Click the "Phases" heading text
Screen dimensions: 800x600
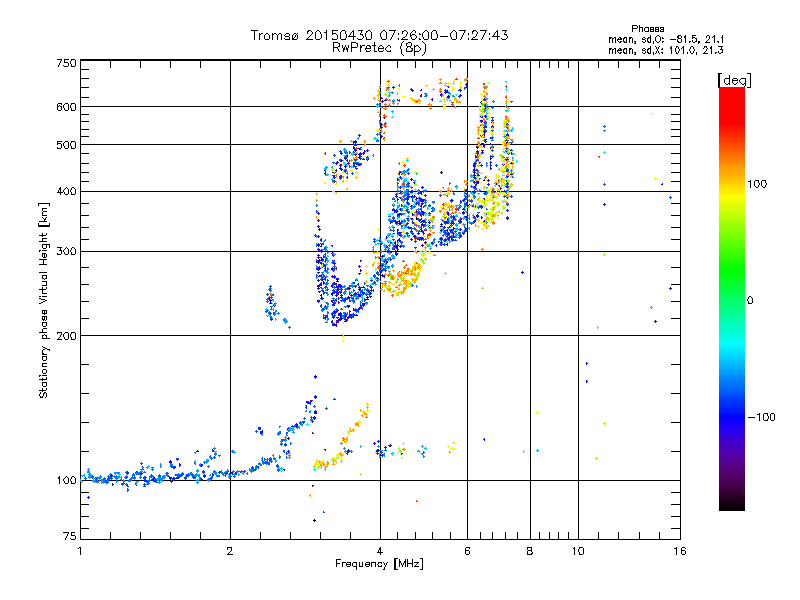pos(647,29)
